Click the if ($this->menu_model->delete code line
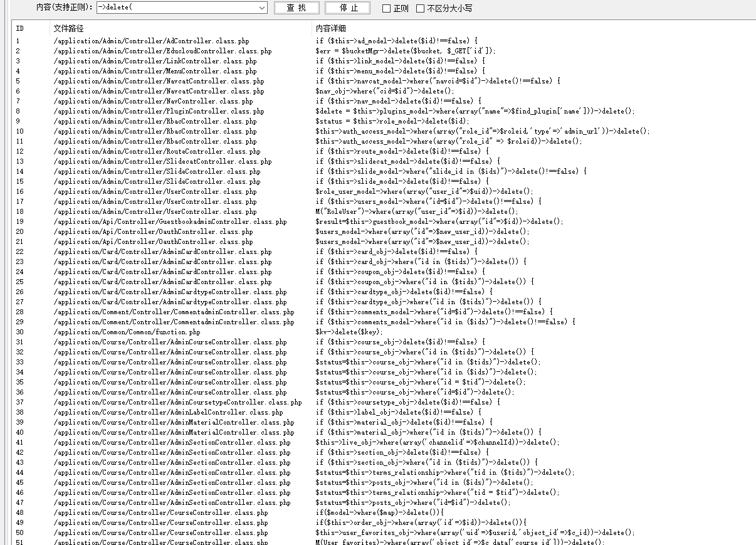 tap(400, 71)
